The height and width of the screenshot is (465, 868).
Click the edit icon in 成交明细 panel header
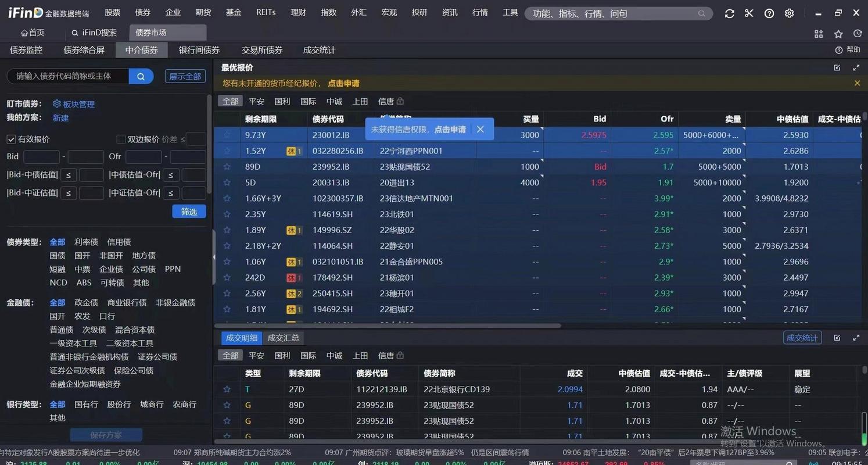(837, 337)
